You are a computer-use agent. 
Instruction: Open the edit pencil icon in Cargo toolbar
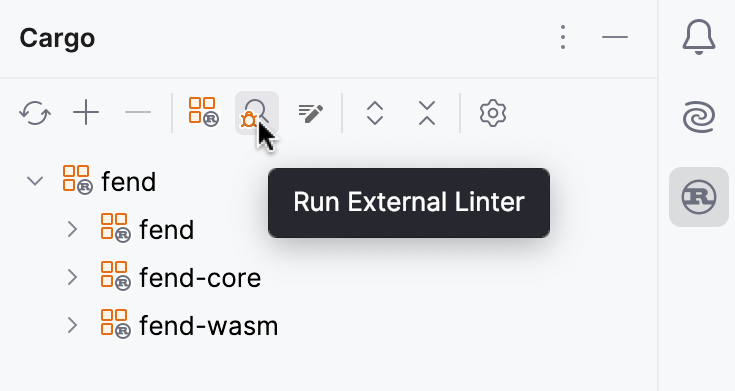click(x=311, y=113)
